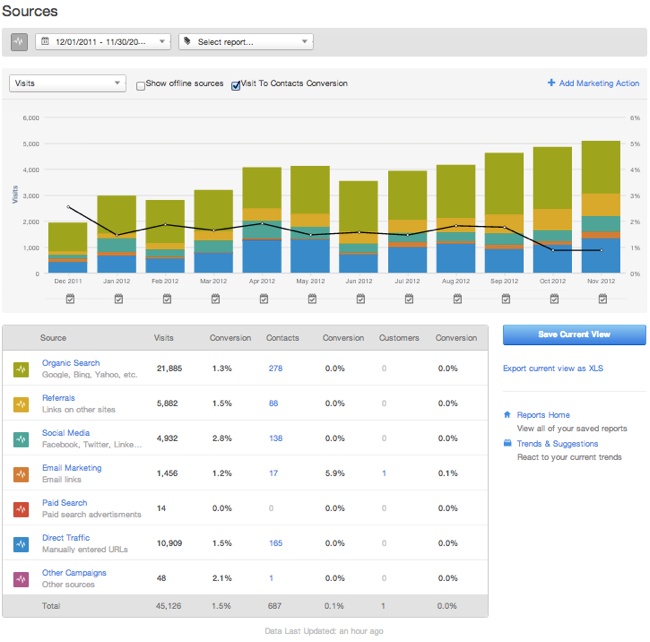Viewport: 650px width, 642px height.
Task: Click the teal Social Media source icon
Action: coord(21,439)
